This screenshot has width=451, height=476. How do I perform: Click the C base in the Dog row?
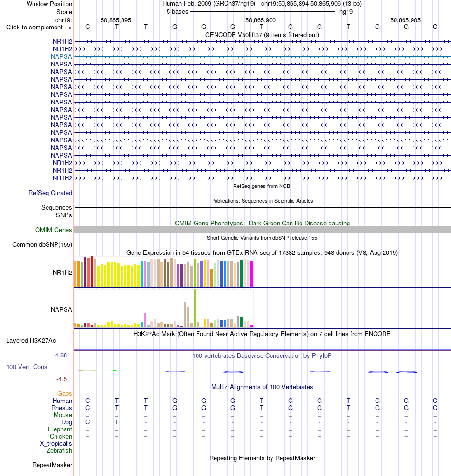tap(87, 422)
